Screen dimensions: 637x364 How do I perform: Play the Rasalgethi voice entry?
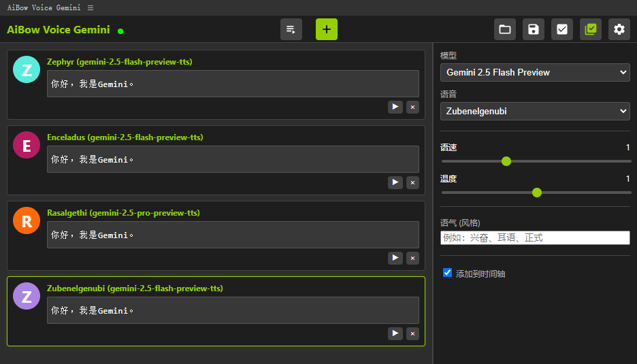click(x=395, y=258)
